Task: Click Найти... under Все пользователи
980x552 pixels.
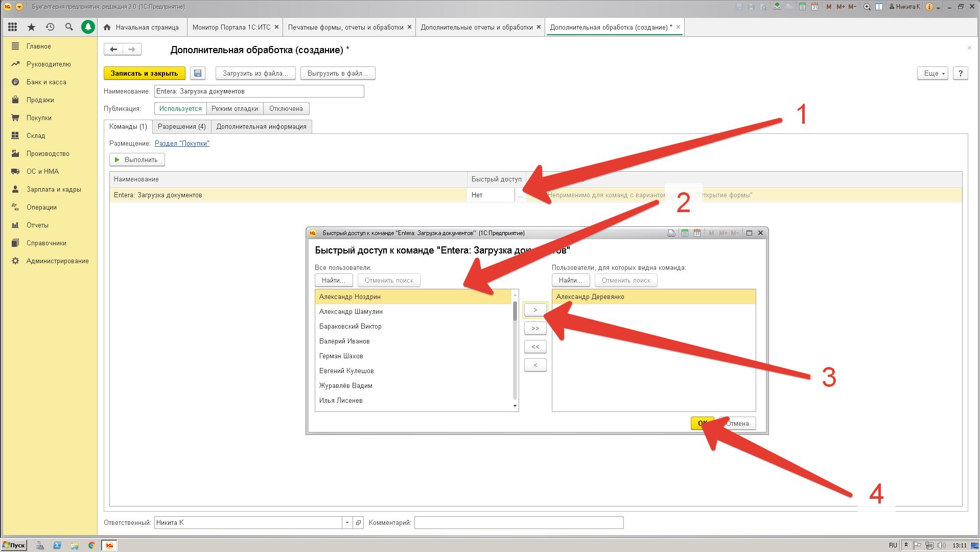Action: click(x=334, y=280)
